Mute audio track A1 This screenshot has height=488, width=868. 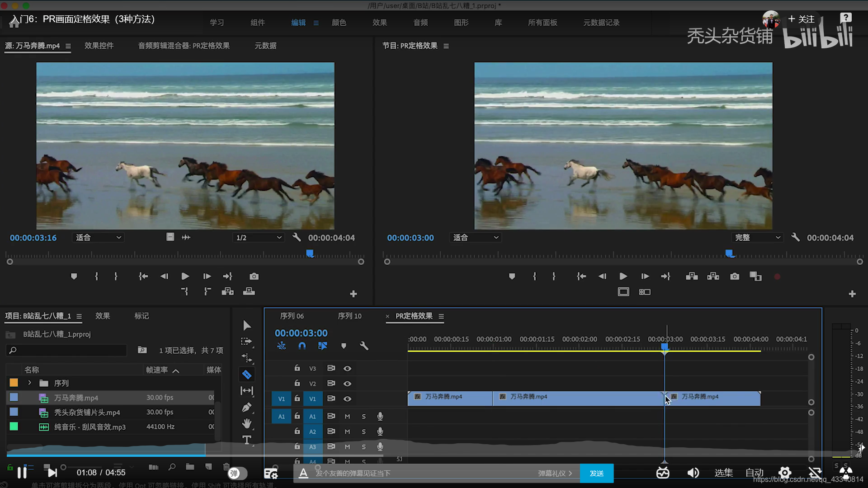click(347, 416)
